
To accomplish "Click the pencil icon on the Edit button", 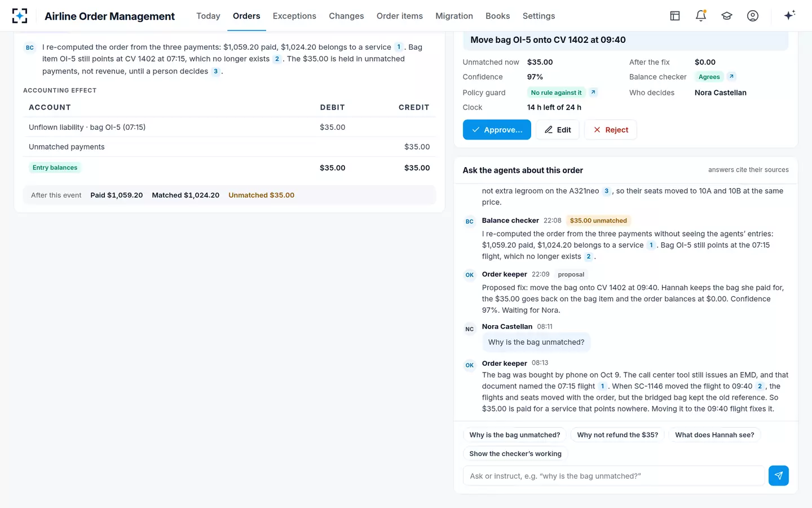I will click(549, 130).
